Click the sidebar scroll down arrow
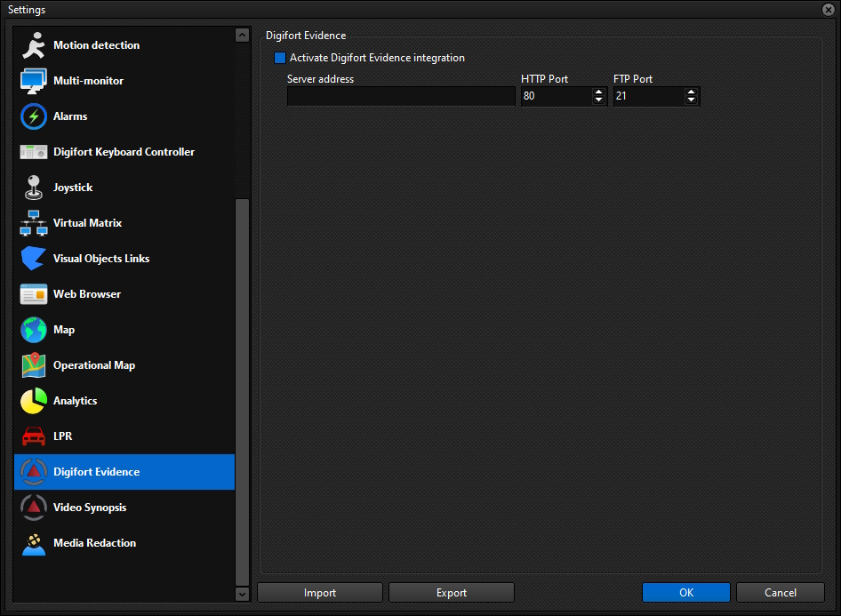Image resolution: width=841 pixels, height=616 pixels. click(243, 594)
